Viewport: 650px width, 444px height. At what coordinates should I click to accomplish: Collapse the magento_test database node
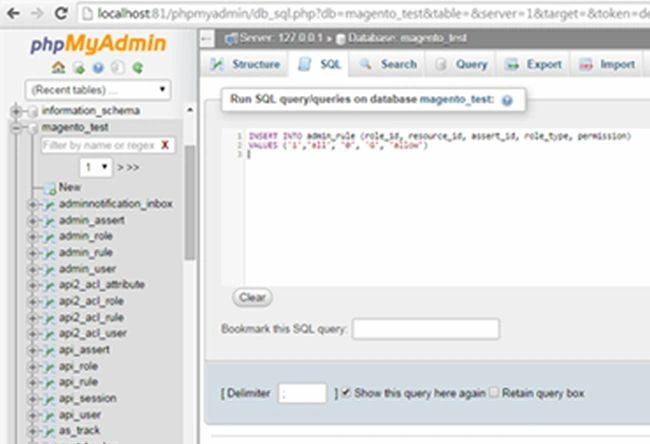(x=16, y=128)
